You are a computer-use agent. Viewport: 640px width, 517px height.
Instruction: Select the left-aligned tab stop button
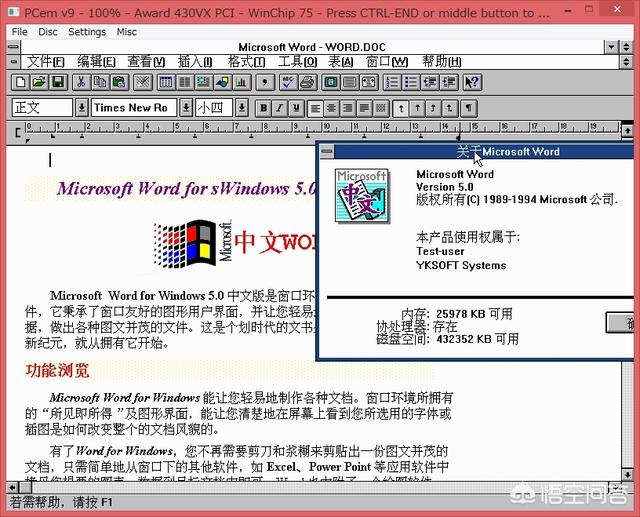coord(401,108)
